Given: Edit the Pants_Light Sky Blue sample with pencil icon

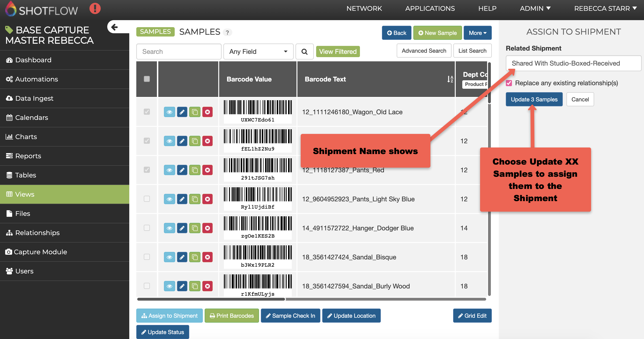Looking at the screenshot, I should 182,199.
